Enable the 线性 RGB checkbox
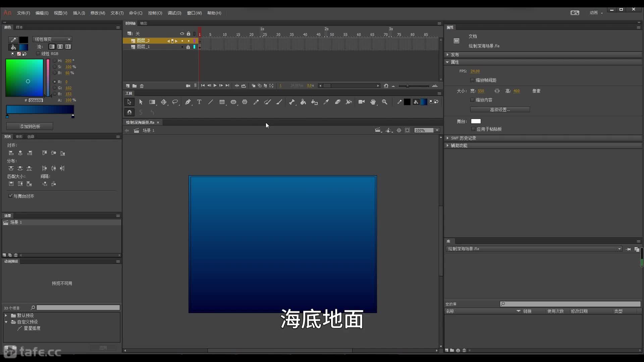Viewport: 644px width, 362px height. (38, 54)
